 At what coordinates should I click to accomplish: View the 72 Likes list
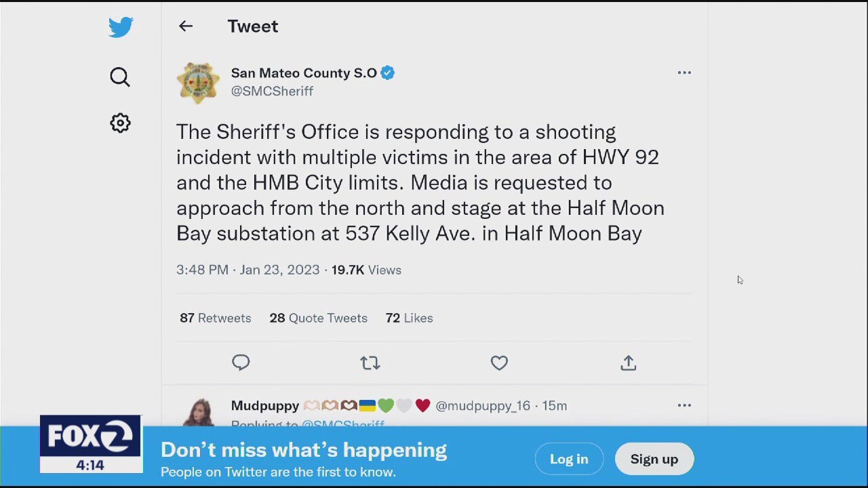(409, 318)
